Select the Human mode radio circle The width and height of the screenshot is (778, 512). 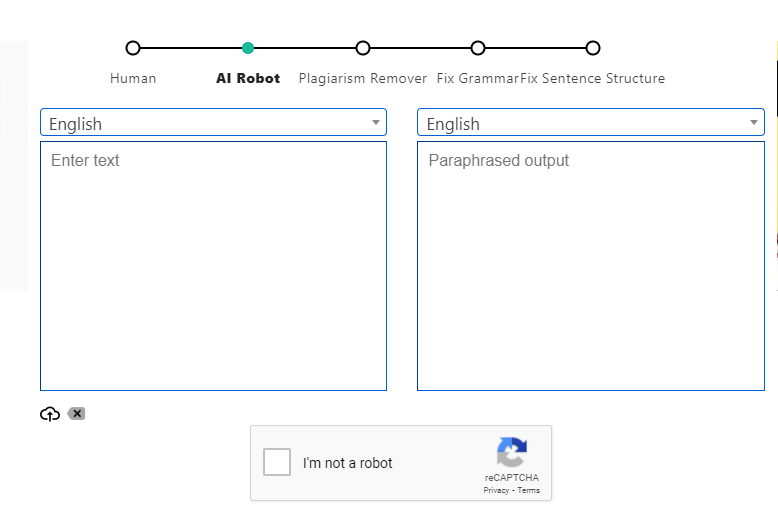[132, 48]
